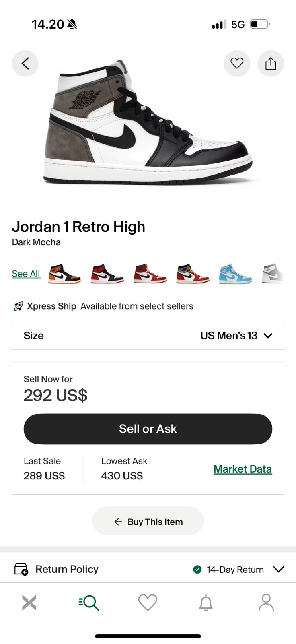Open the notifications bell tab
The image size is (296, 644).
click(206, 603)
